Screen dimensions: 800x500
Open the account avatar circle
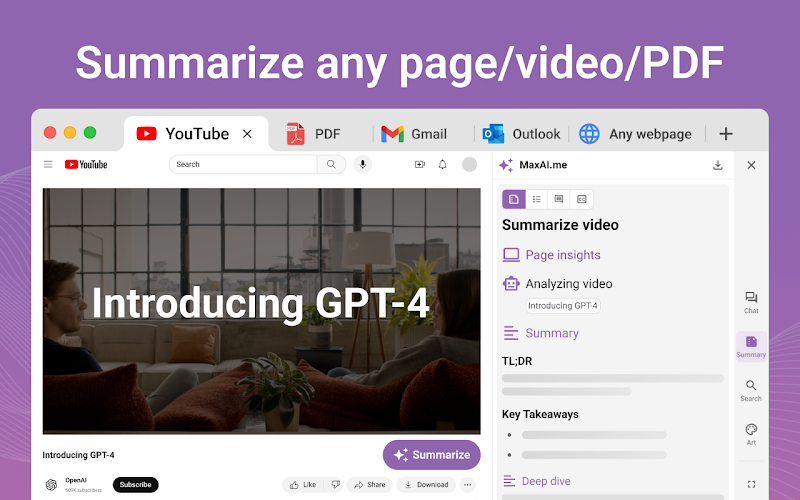click(x=469, y=164)
